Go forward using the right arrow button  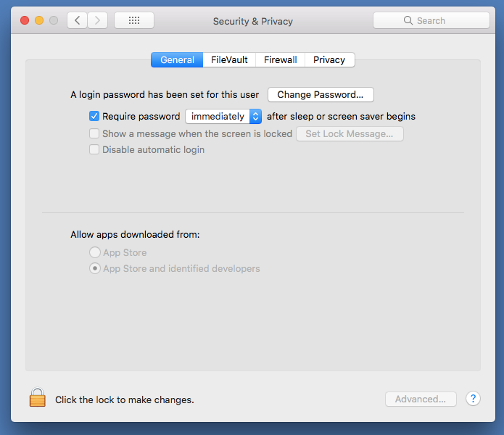click(x=98, y=20)
